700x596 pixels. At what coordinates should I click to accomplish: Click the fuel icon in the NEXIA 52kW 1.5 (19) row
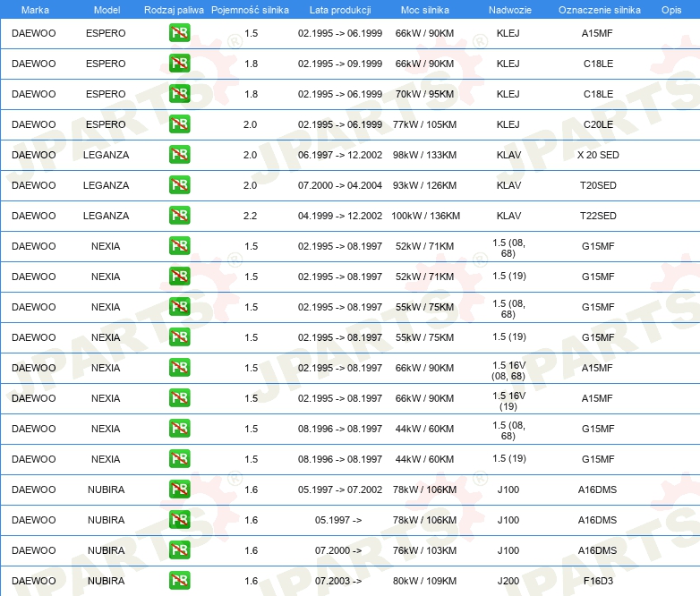[179, 277]
